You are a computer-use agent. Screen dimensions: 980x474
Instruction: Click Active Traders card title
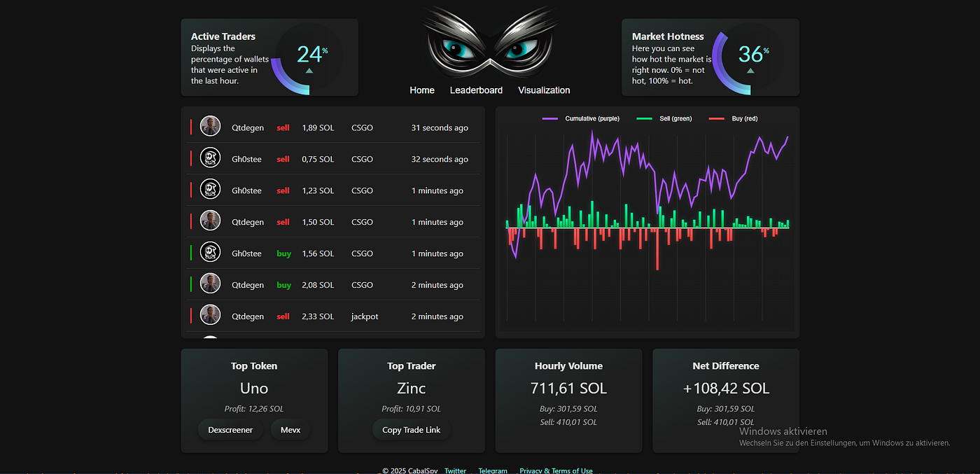click(223, 36)
